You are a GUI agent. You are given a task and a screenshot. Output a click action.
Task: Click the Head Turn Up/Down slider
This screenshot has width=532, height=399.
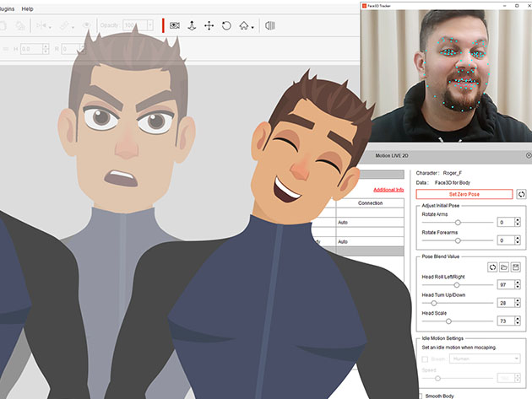(x=457, y=303)
